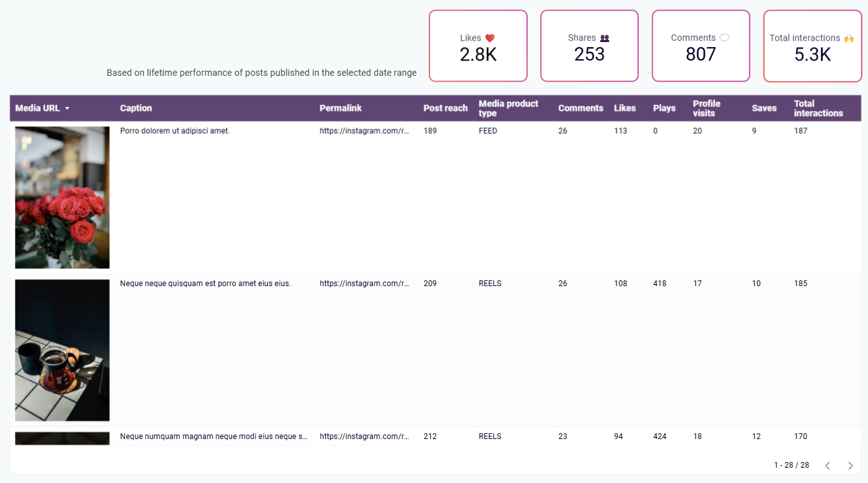Click the red heart icon on Likes card
The width and height of the screenshot is (868, 483).
(x=489, y=38)
